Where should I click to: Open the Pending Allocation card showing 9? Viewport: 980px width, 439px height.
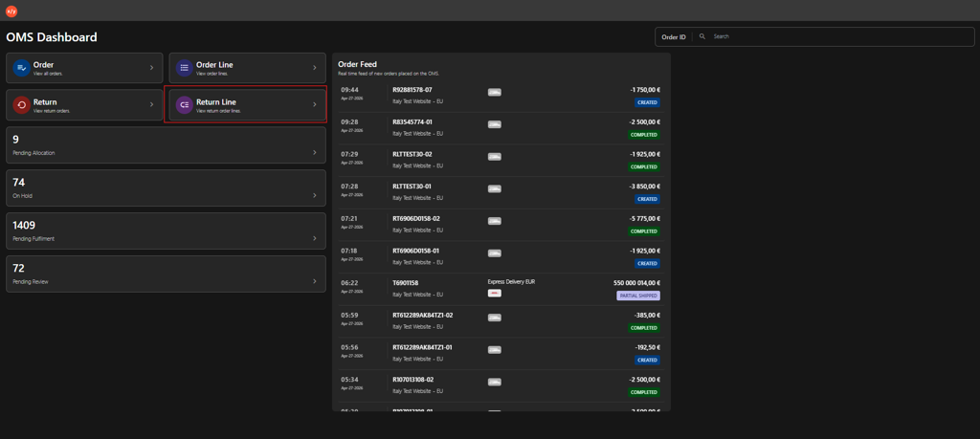click(x=166, y=145)
